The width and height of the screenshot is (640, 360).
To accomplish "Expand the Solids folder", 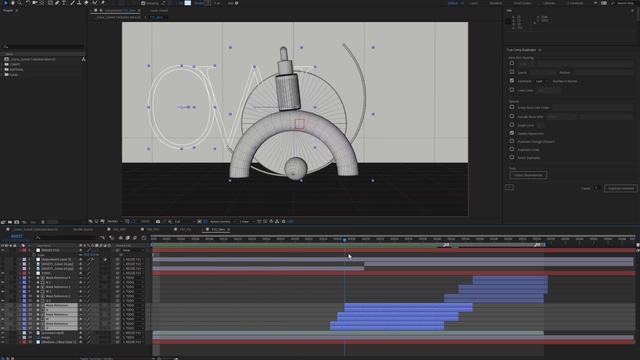I will click(x=2, y=75).
